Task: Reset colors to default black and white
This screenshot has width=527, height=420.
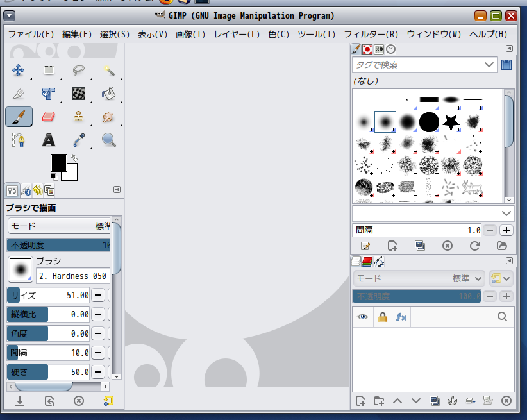Action: click(54, 177)
